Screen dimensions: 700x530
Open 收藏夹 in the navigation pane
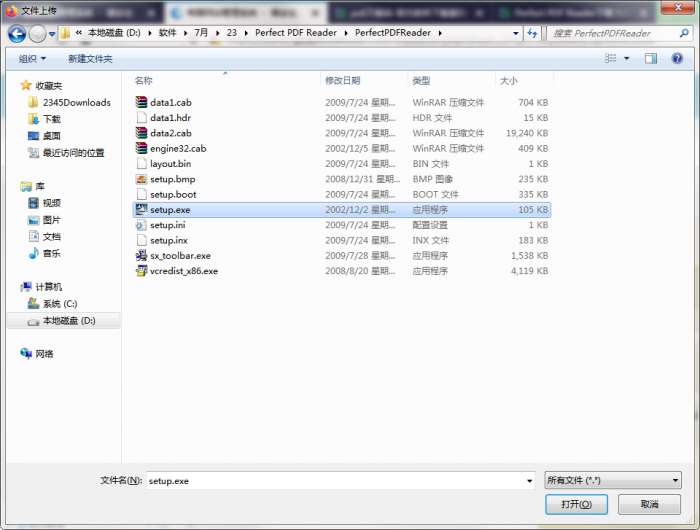coord(48,85)
